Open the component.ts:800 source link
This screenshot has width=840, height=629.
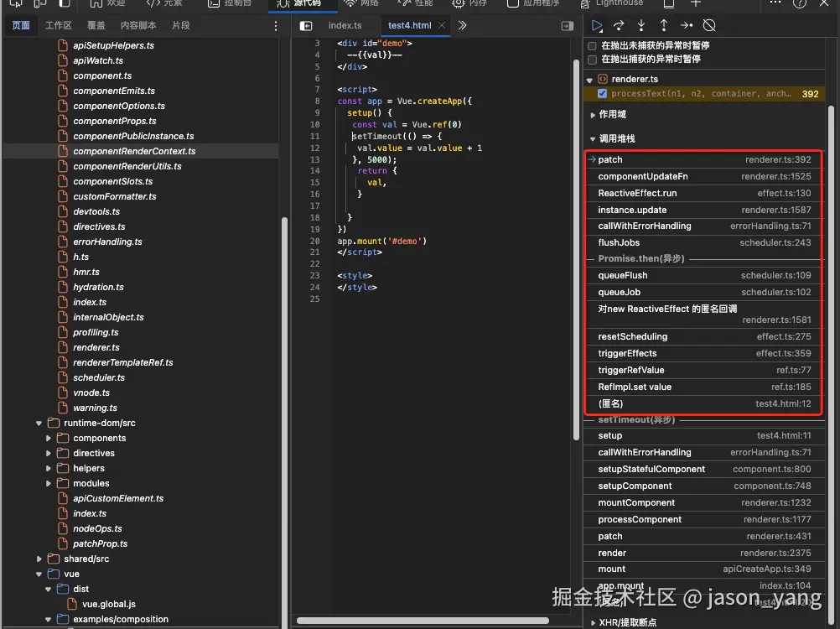click(771, 469)
